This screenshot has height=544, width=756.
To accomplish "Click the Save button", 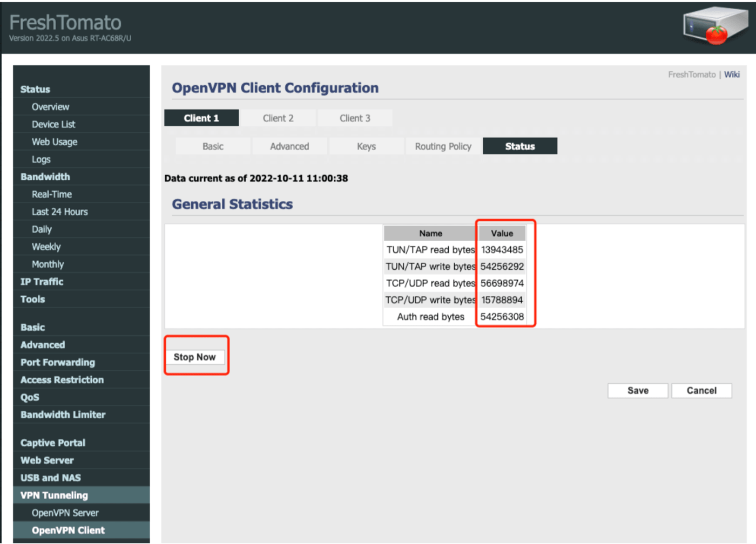I will click(x=638, y=391).
